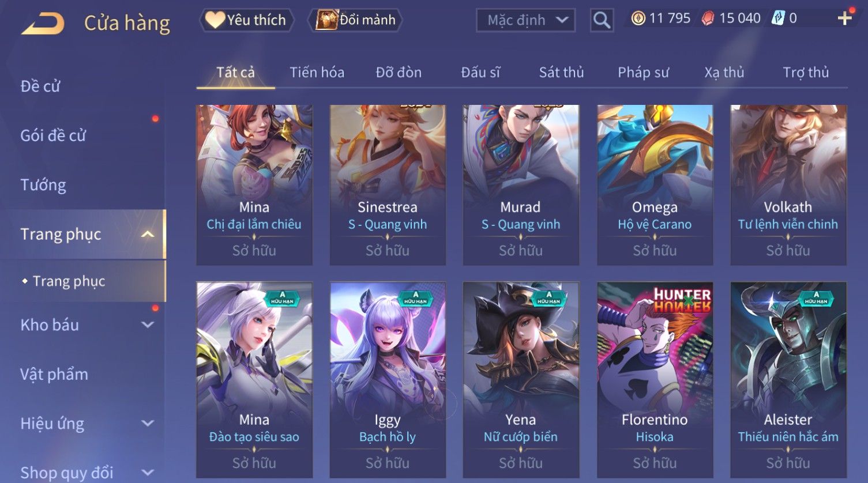Open Gói đề cử in the sidebar
Screen dimensions: 868x483
[x=53, y=135]
